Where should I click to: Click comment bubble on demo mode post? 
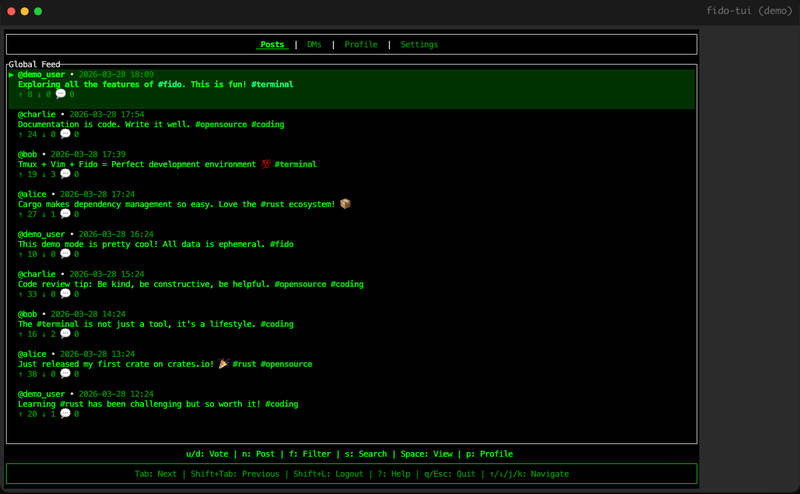65,254
